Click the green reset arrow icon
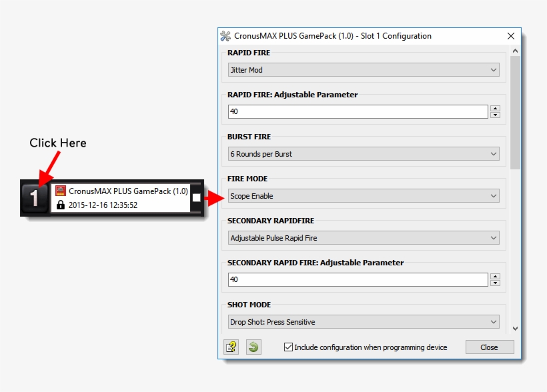 [x=253, y=347]
